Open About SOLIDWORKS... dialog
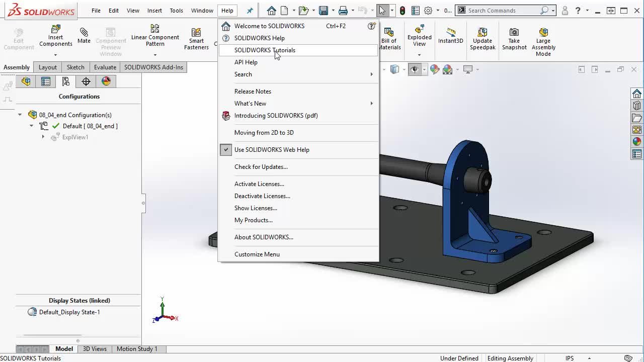 coord(263,237)
